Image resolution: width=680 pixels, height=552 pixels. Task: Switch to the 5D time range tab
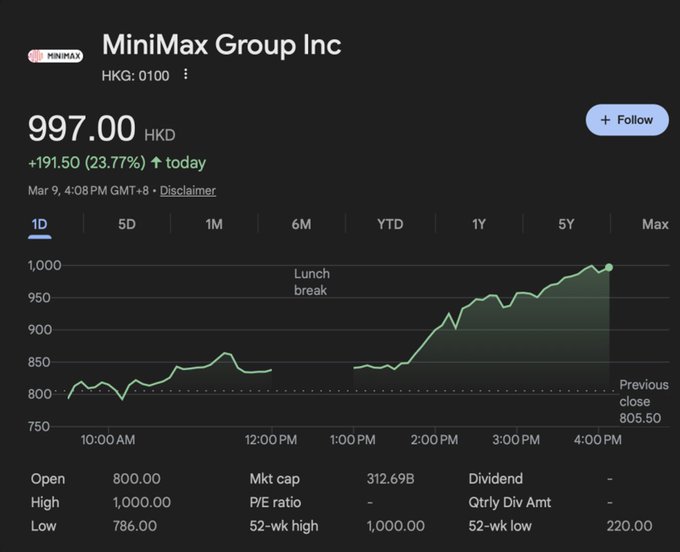127,224
